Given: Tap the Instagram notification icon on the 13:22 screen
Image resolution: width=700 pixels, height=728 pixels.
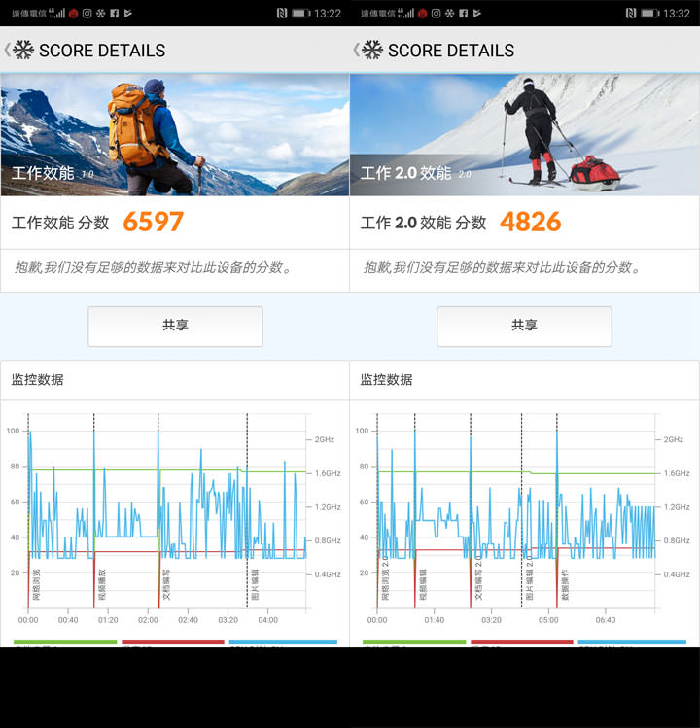Looking at the screenshot, I should point(87,14).
